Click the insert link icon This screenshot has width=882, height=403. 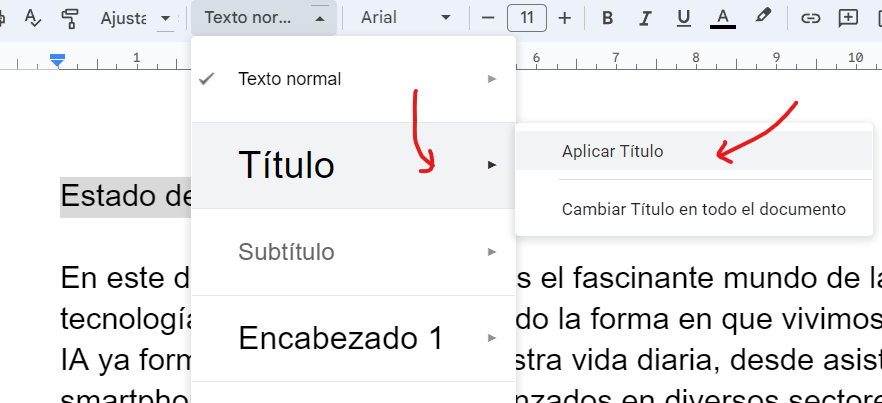pyautogui.click(x=812, y=18)
